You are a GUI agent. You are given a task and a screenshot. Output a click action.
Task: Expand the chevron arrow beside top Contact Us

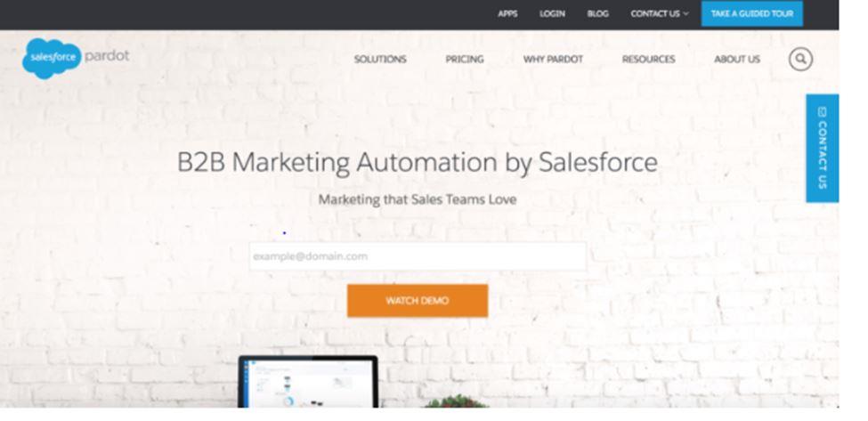pyautogui.click(x=685, y=14)
